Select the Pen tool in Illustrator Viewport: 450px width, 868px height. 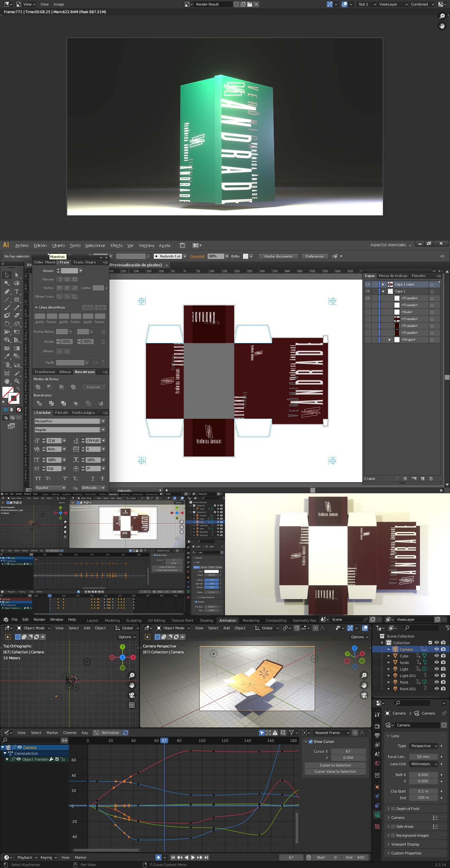[7, 291]
